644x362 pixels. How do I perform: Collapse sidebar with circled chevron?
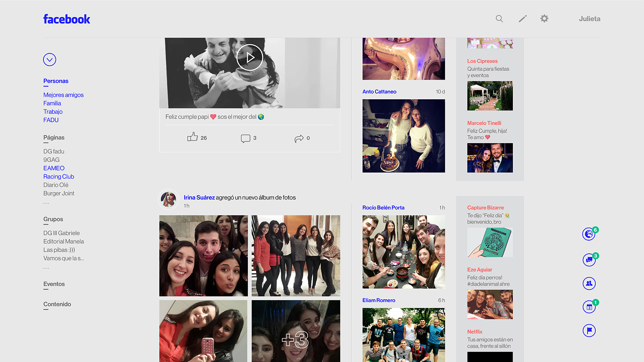[50, 60]
